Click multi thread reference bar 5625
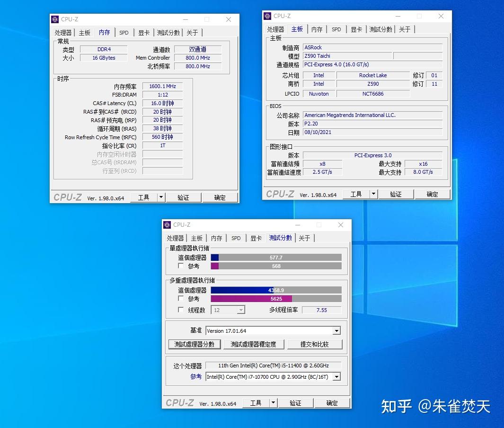 pyautogui.click(x=276, y=298)
